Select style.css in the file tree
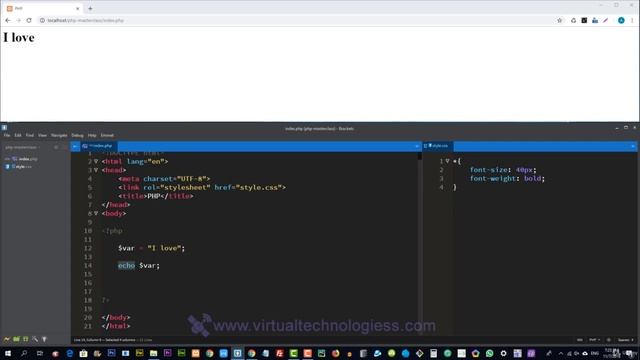Screen dimensions: 640x360 [23, 167]
